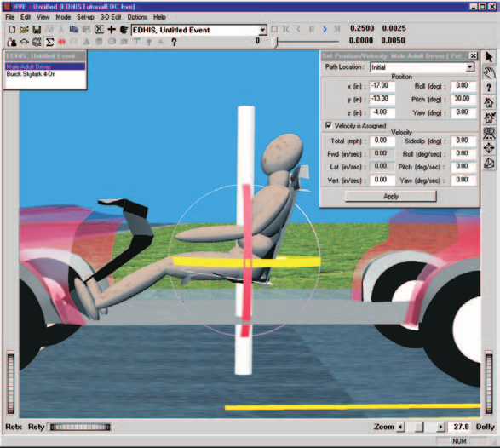Click the y (in) position field
This screenshot has width=500, height=448.
(382, 99)
